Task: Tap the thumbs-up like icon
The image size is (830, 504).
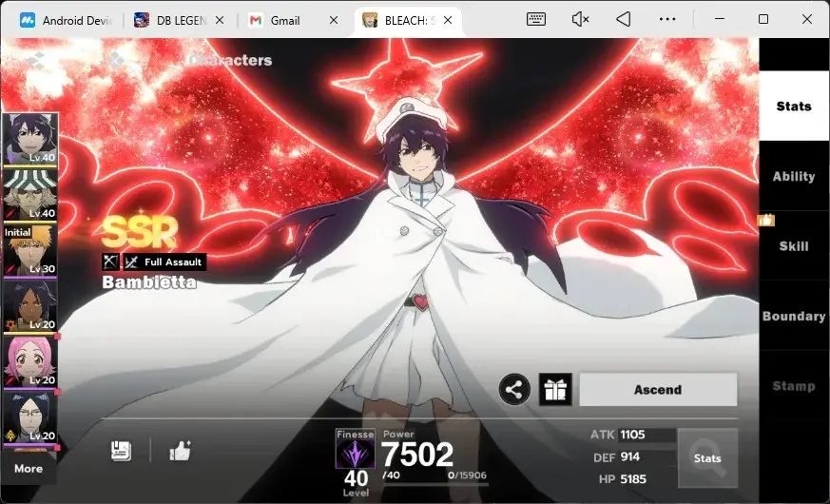Action: pyautogui.click(x=180, y=452)
